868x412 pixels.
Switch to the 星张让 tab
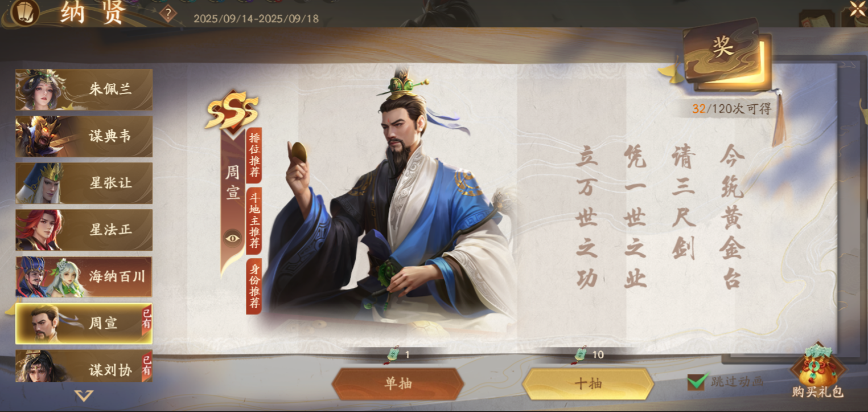(x=84, y=183)
